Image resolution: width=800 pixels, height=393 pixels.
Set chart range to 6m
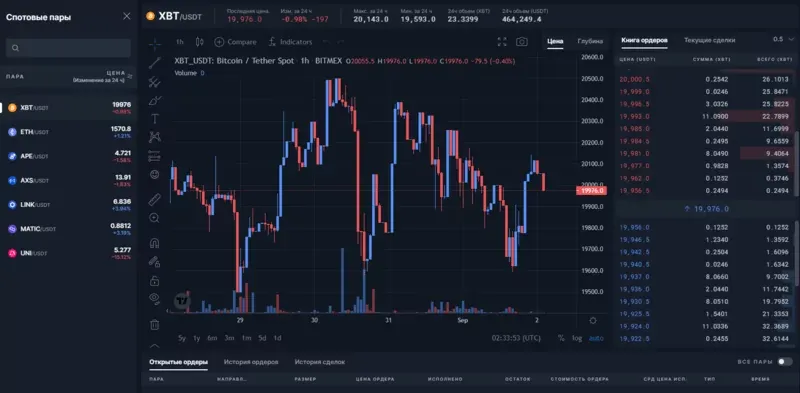(212, 338)
